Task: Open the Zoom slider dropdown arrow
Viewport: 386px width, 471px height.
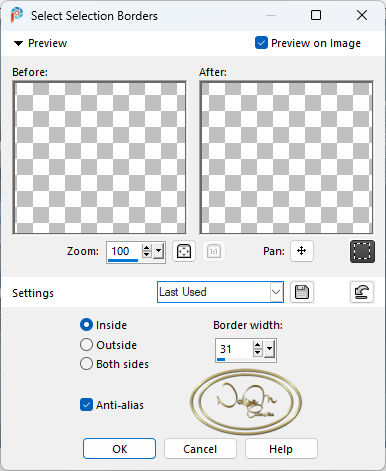Action: pyautogui.click(x=159, y=251)
